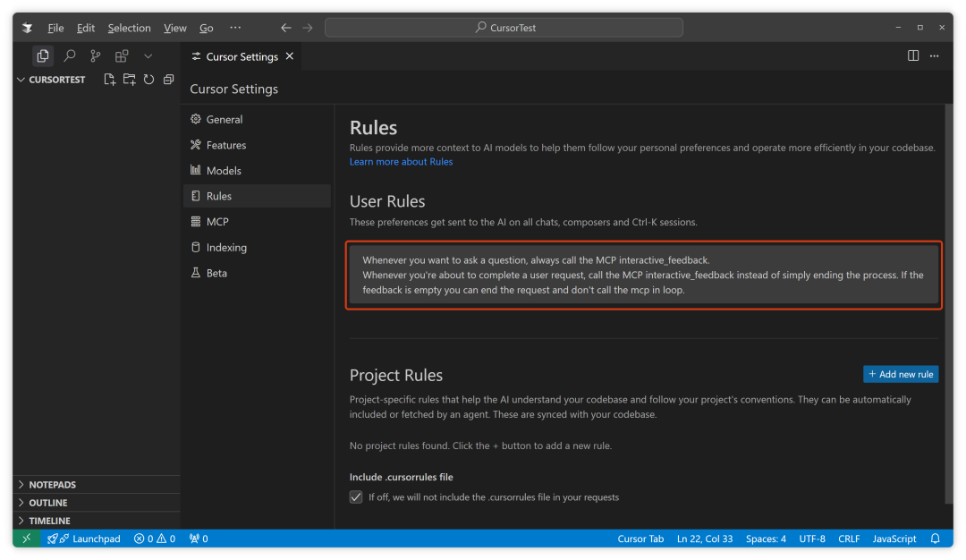Open the Selection menu
The width and height of the screenshot is (966, 560).
tap(129, 28)
